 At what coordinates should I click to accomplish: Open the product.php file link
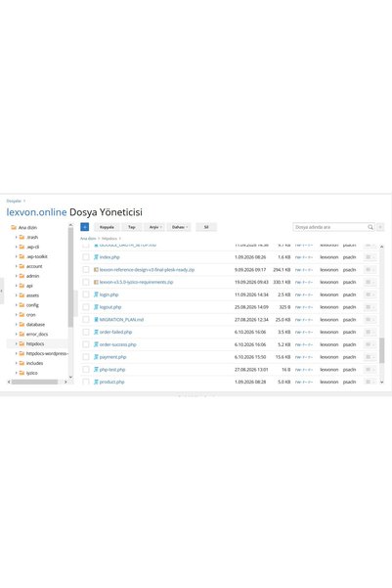(111, 382)
